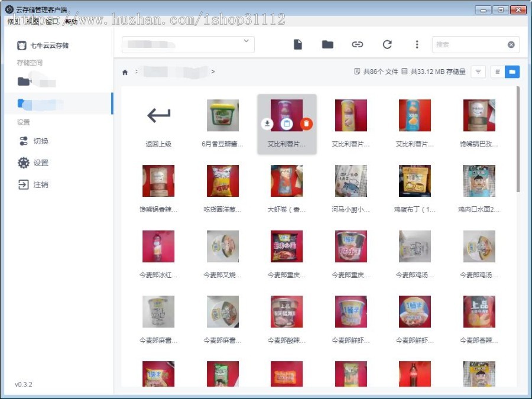
Task: Click the 共86个 文件 count text
Action: click(380, 72)
